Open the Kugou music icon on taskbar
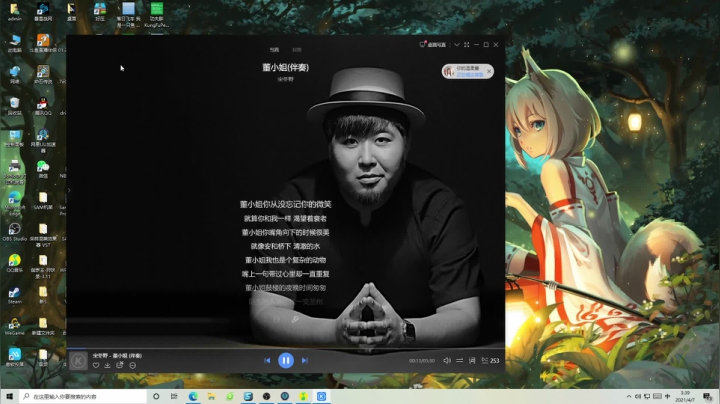Screen dimensions: 720x404 point(321,396)
